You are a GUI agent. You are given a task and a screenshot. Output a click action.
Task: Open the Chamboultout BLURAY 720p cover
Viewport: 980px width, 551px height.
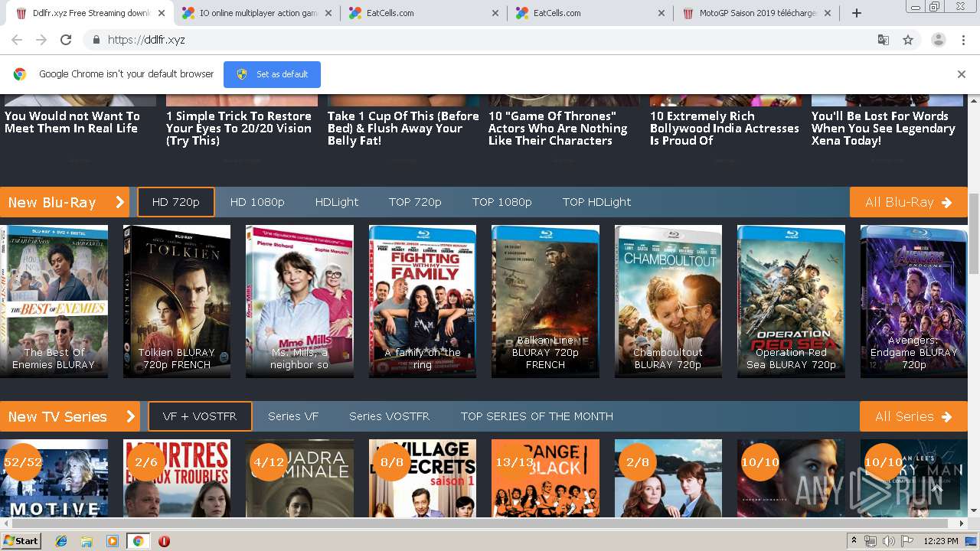668,301
